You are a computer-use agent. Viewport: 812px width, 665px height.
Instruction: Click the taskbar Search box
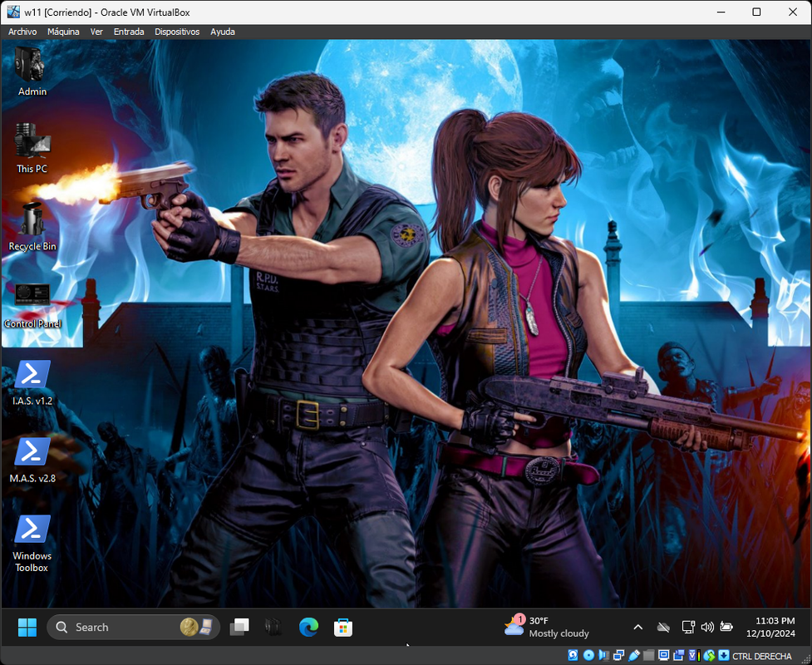(x=133, y=628)
